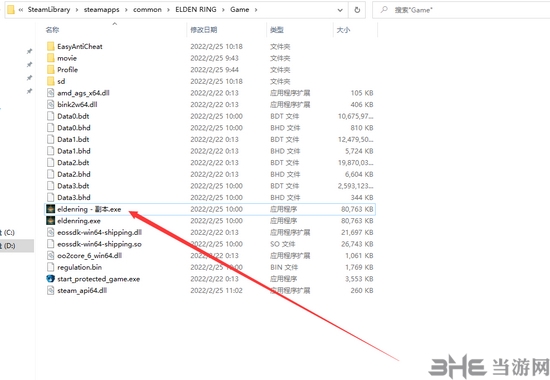Viewport: 550px width, 380px height.
Task: Click the Data0.bhd file icon
Action: pos(51,127)
